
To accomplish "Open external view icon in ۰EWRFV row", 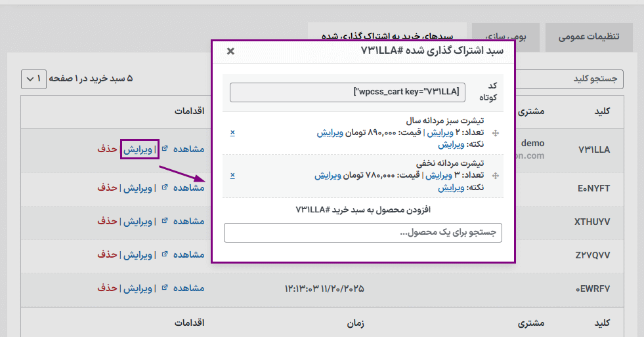I will click(165, 288).
